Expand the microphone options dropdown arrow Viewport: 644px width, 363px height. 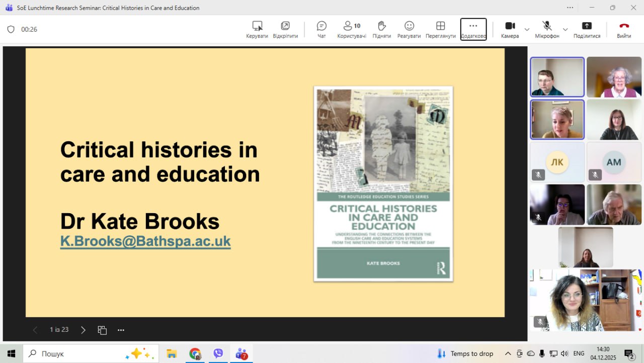pos(565,29)
